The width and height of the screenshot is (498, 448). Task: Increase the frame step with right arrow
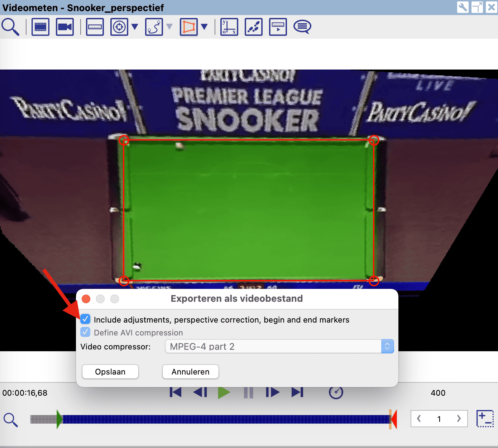459,419
